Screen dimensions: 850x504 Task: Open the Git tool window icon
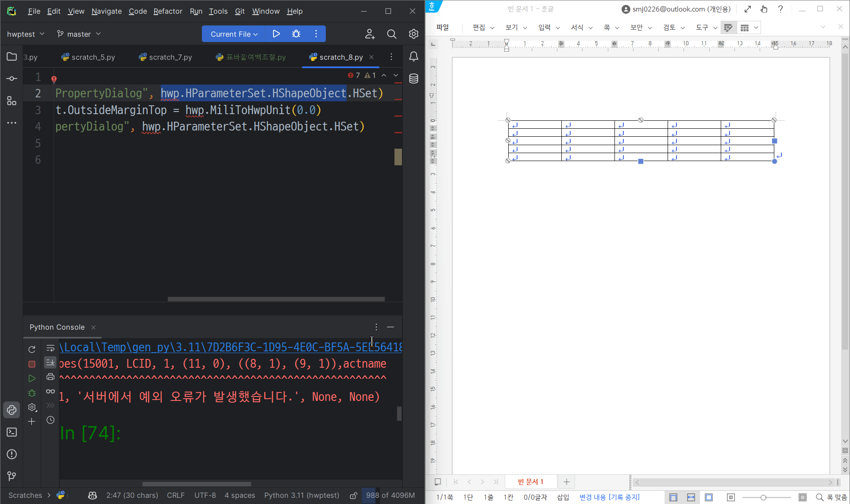coord(12,476)
